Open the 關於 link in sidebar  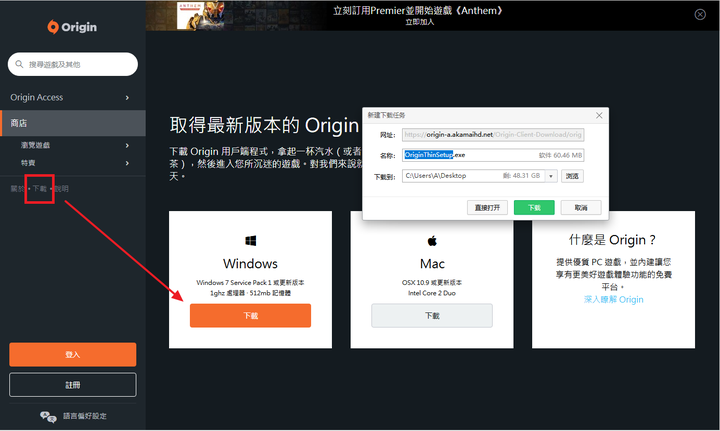17,189
